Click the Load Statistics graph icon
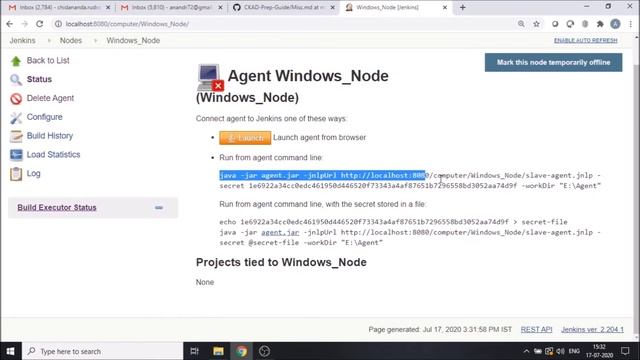This screenshot has height=360, width=640. coord(16,155)
